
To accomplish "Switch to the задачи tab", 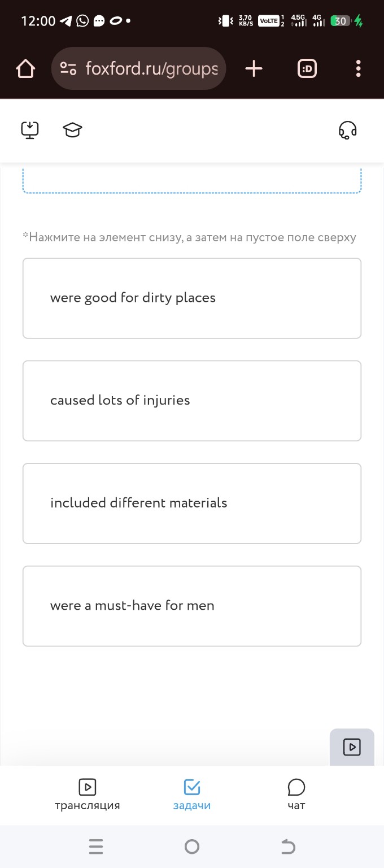I will point(192,794).
